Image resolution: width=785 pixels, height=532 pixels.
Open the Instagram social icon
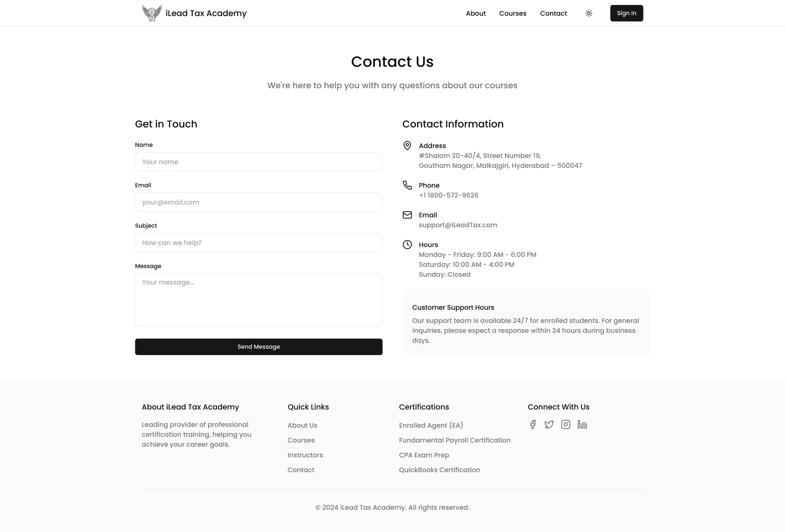pos(566,424)
